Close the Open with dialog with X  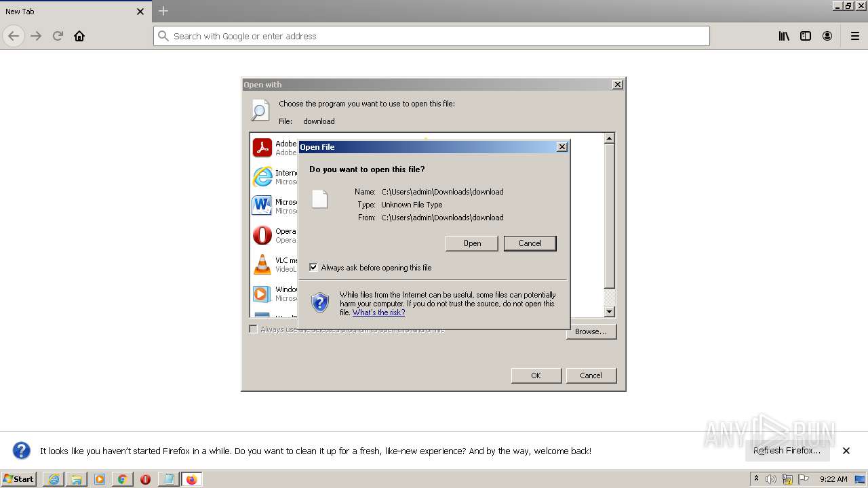[x=618, y=85]
